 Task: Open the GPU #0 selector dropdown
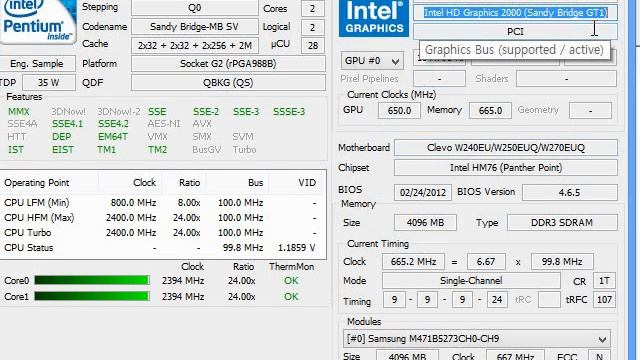pos(372,61)
